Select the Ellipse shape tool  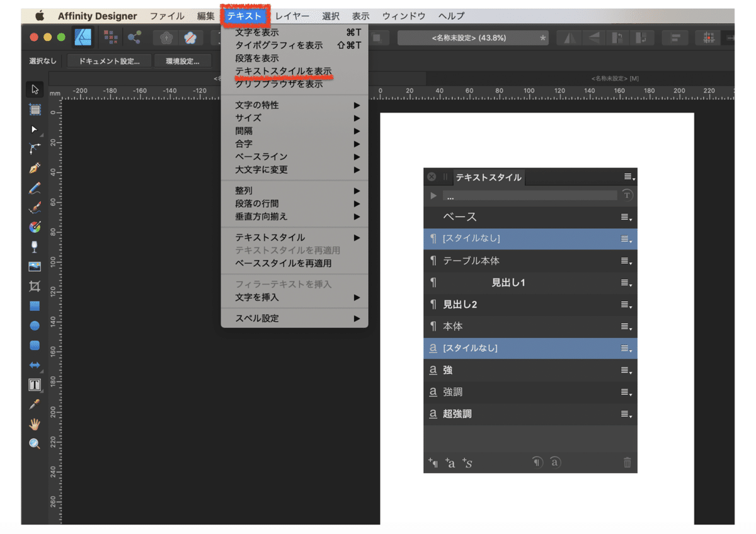(35, 326)
